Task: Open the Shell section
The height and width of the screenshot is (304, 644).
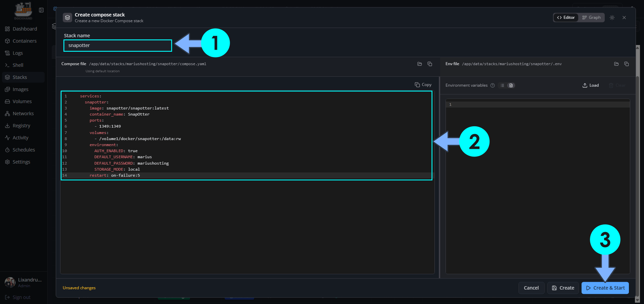Action: [23, 65]
